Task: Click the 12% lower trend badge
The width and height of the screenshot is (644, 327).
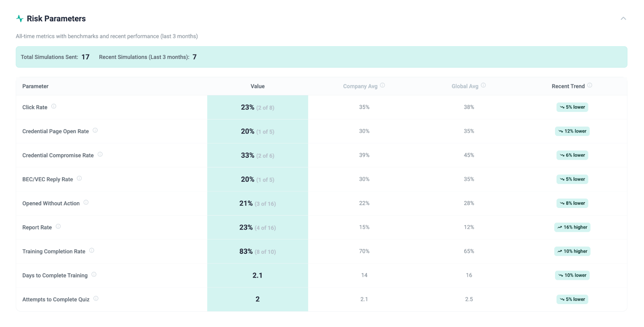Action: coord(572,131)
